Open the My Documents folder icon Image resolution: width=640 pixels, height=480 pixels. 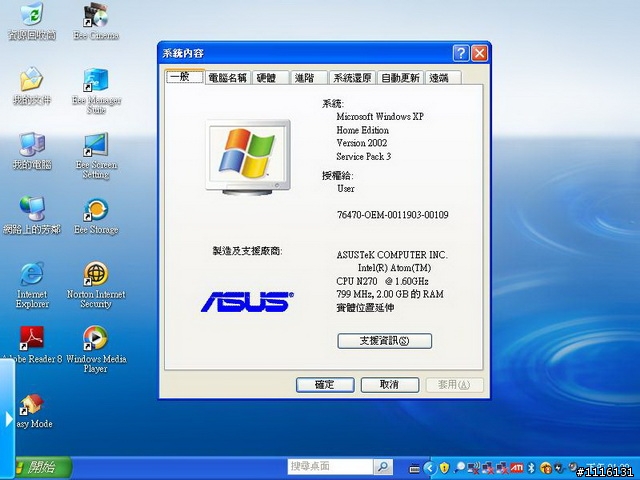pos(32,86)
